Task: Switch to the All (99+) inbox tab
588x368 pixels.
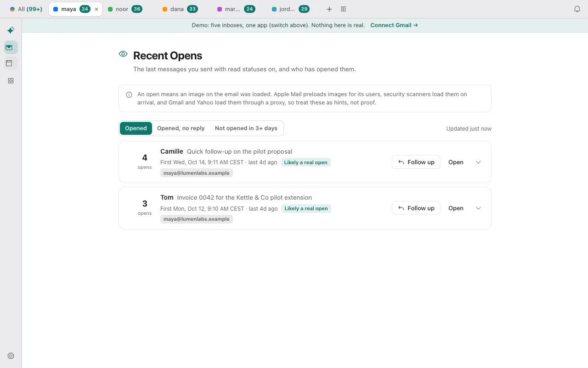Action: click(26, 9)
